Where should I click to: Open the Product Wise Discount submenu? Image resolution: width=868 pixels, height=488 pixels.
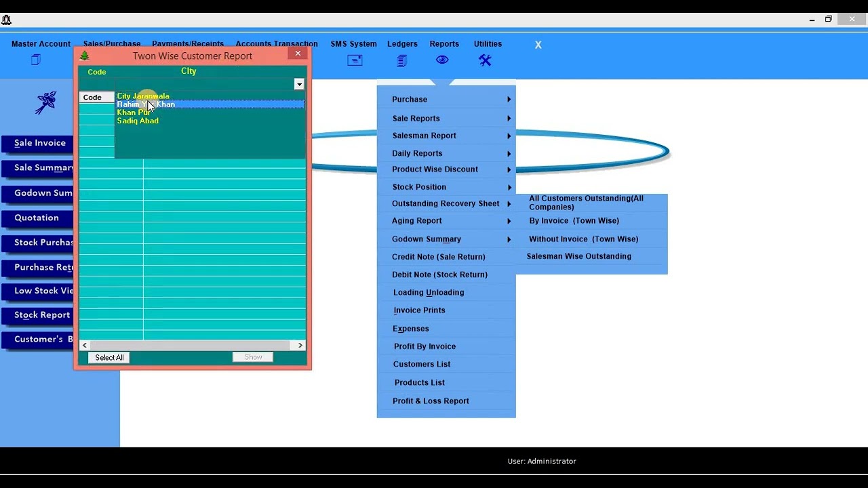coord(509,169)
